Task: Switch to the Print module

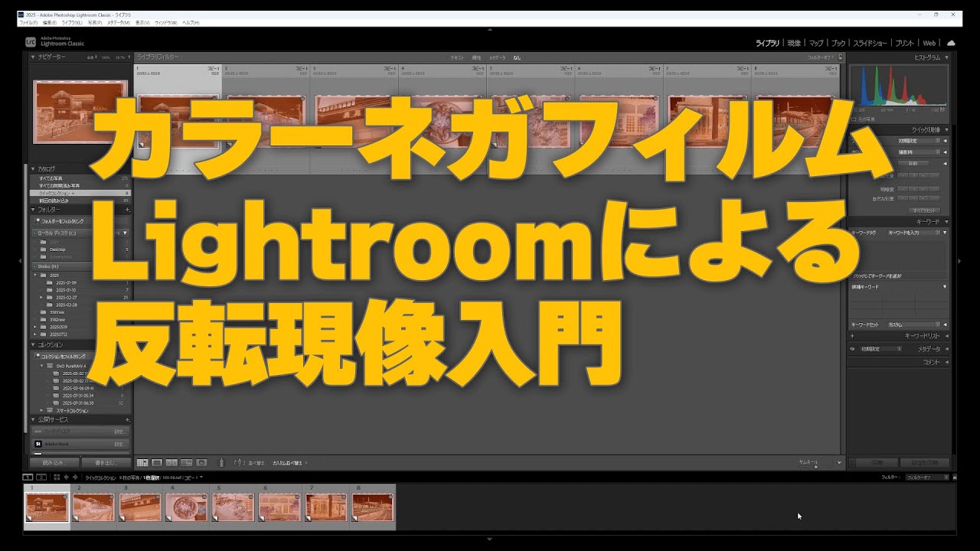Action: tap(905, 44)
